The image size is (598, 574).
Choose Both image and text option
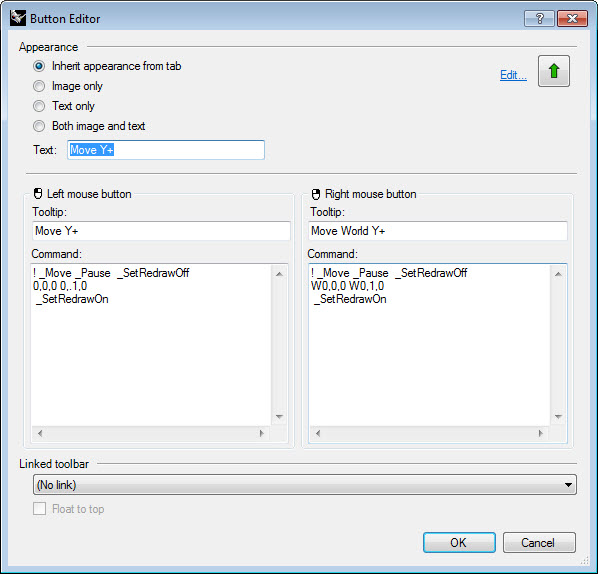tap(39, 126)
